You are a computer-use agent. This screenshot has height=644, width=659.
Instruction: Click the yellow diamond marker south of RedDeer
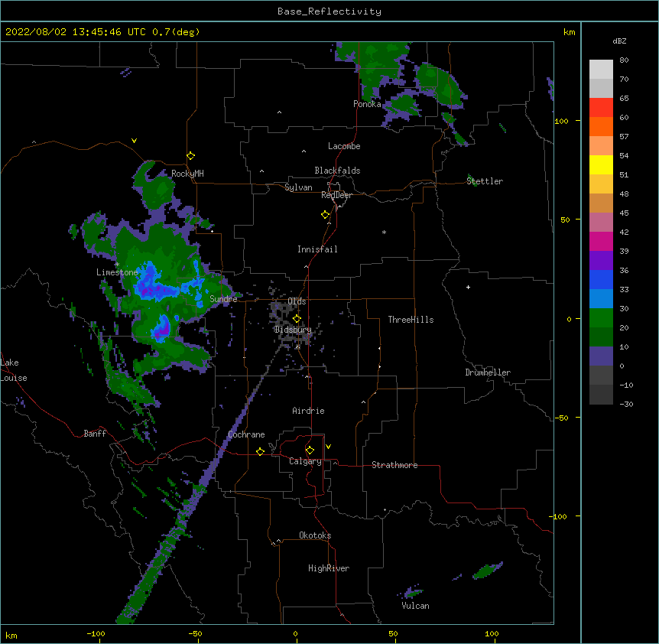coord(326,215)
